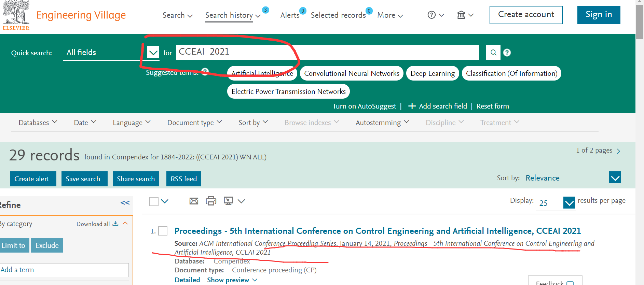Expand the Databases filter

[38, 122]
